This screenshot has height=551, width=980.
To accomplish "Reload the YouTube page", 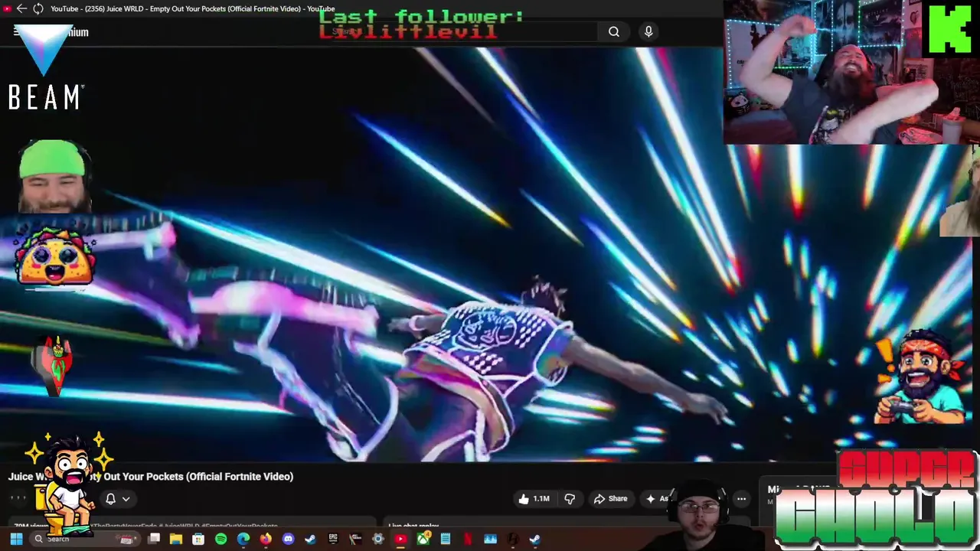I will 38,8.
